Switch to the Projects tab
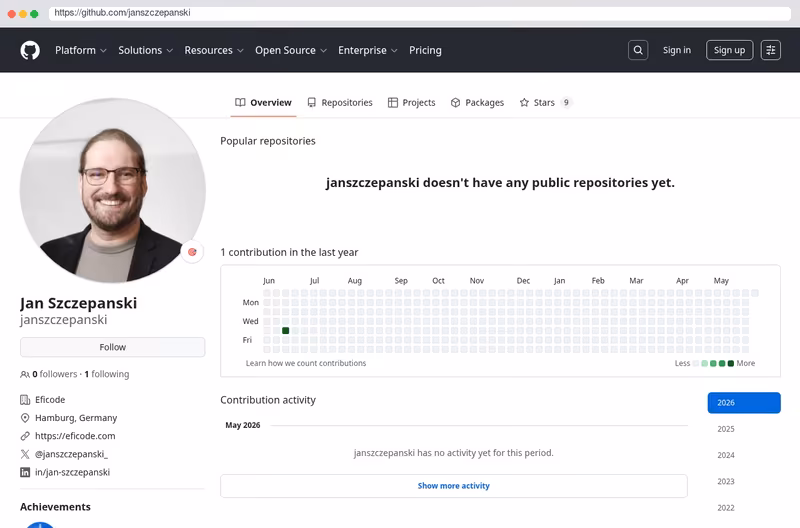Image resolution: width=800 pixels, height=528 pixels. pos(411,103)
